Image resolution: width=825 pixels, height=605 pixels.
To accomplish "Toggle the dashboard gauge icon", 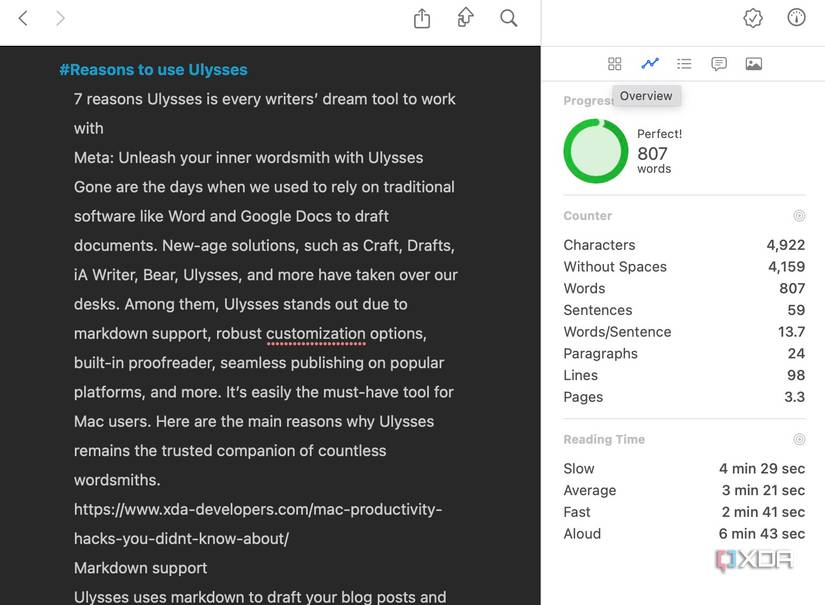I will click(x=797, y=17).
